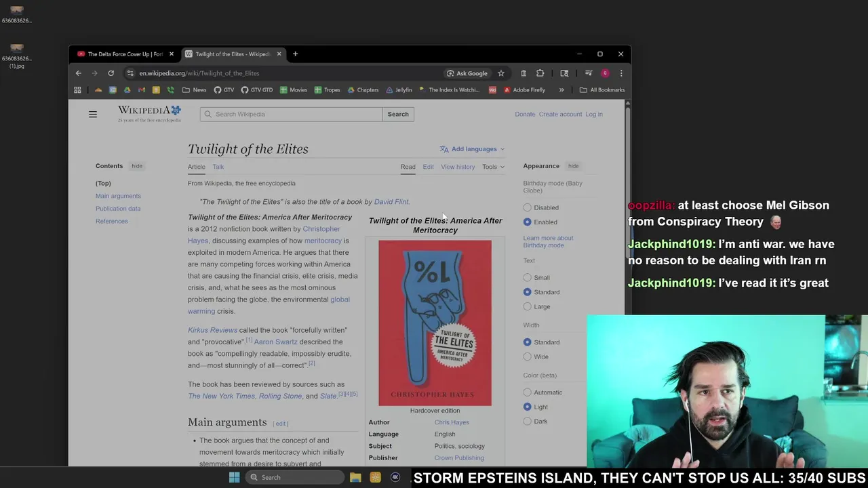Hide the Appearance panel
The height and width of the screenshot is (488, 868).
click(x=573, y=166)
